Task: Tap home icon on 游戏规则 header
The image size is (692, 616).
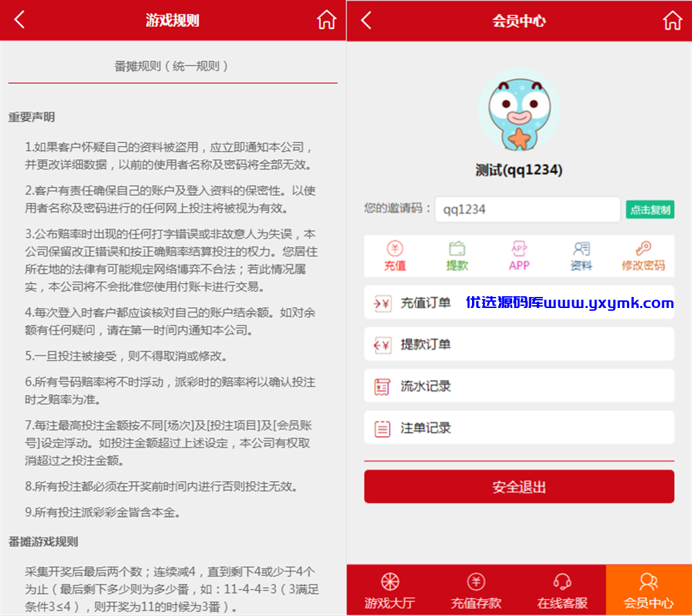Action: 326,20
